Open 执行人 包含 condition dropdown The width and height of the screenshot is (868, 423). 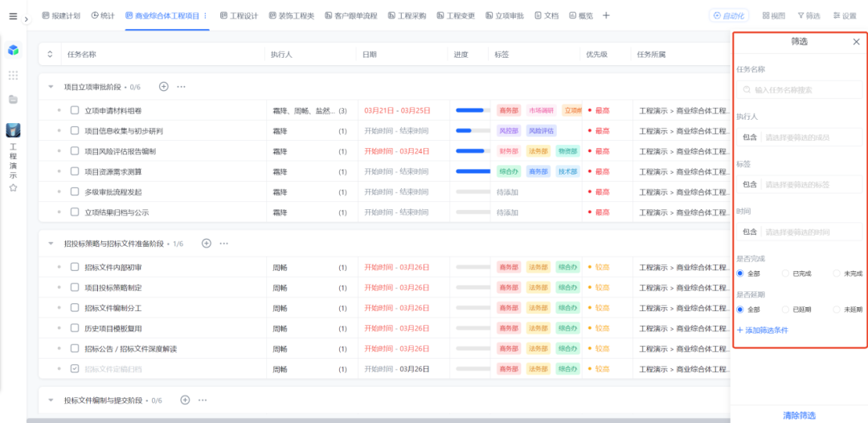[x=750, y=137]
